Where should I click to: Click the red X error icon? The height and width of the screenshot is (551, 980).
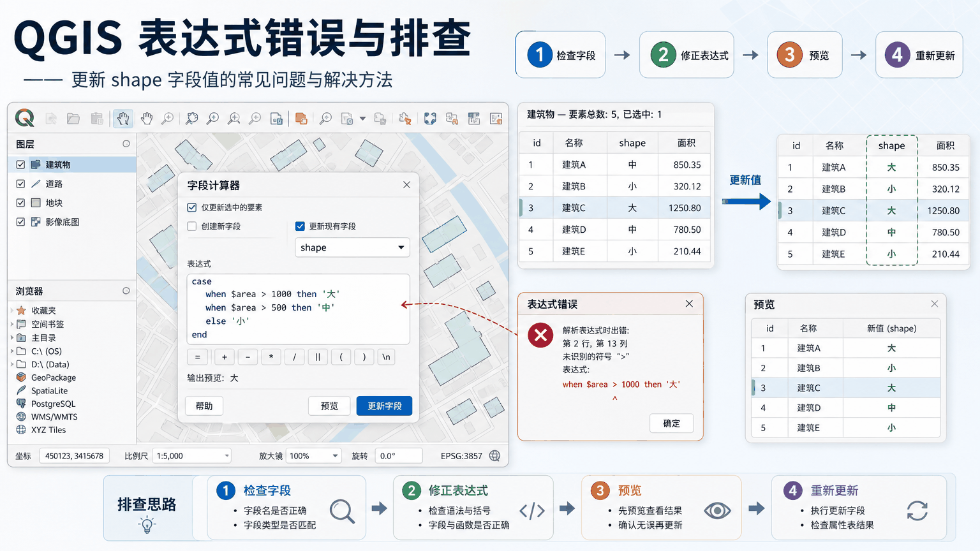tap(540, 335)
